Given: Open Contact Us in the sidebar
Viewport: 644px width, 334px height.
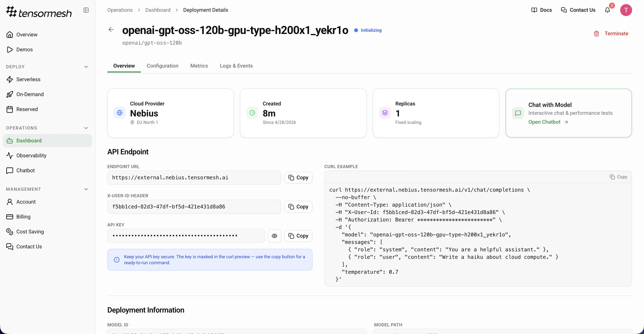Looking at the screenshot, I should (48, 247).
